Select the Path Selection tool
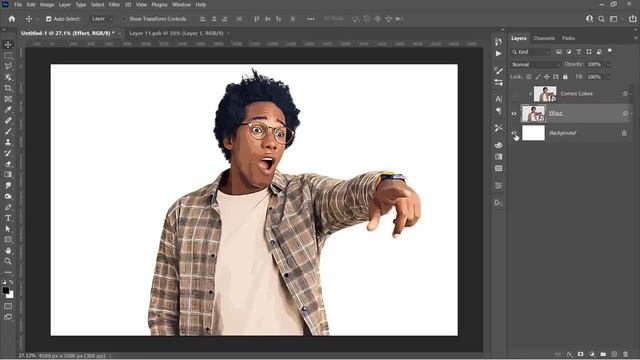 point(8,229)
